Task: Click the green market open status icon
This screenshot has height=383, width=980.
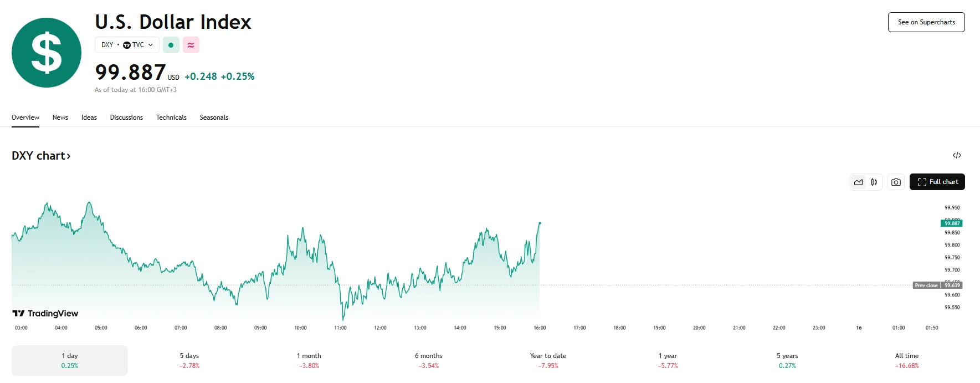Action: (x=171, y=45)
